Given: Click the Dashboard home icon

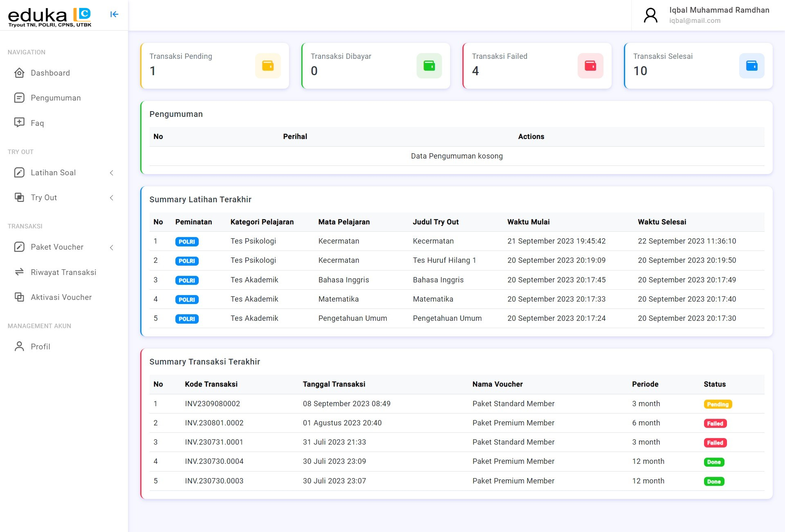Looking at the screenshot, I should coord(19,73).
